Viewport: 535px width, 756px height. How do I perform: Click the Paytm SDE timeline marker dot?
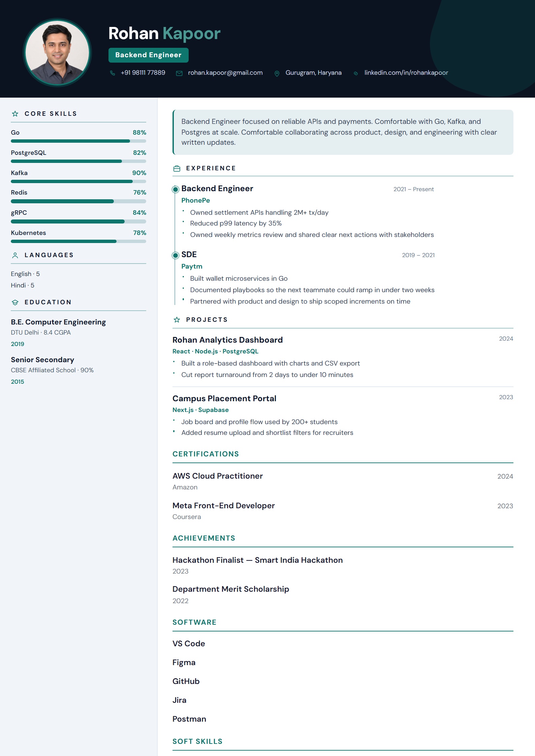pos(175,255)
